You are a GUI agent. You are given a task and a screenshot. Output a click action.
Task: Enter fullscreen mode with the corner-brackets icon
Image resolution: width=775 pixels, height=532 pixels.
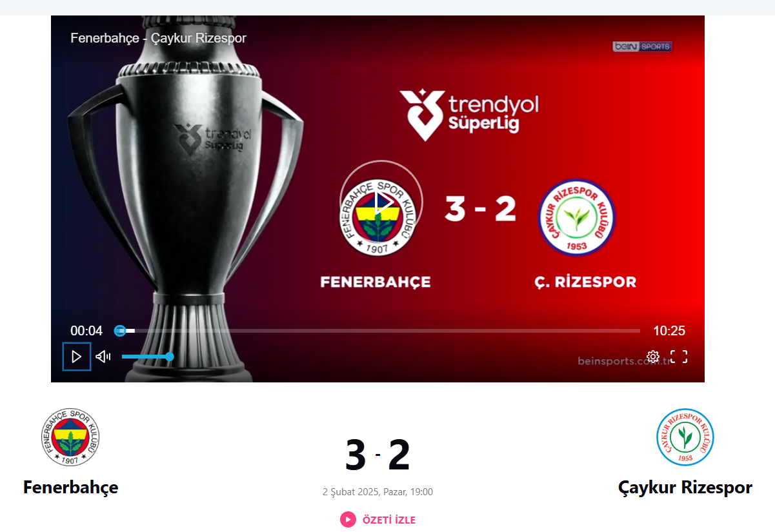coord(679,357)
